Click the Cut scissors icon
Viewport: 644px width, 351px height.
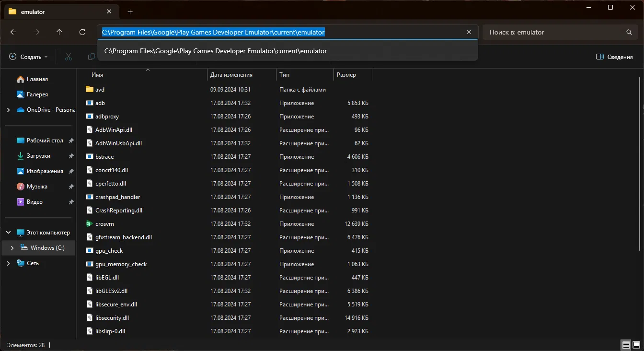coord(68,57)
